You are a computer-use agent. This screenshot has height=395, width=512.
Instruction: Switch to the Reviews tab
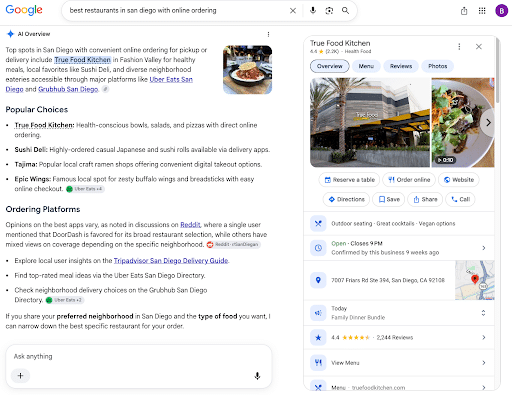click(401, 66)
